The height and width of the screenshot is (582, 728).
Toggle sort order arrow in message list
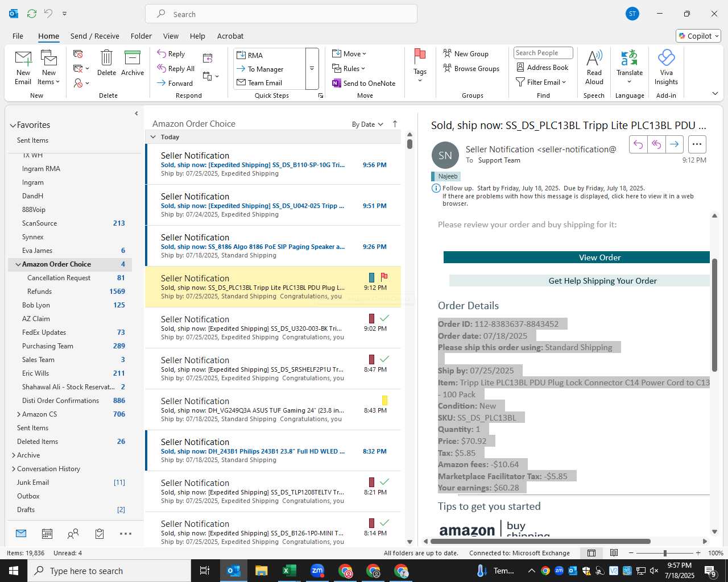click(395, 124)
